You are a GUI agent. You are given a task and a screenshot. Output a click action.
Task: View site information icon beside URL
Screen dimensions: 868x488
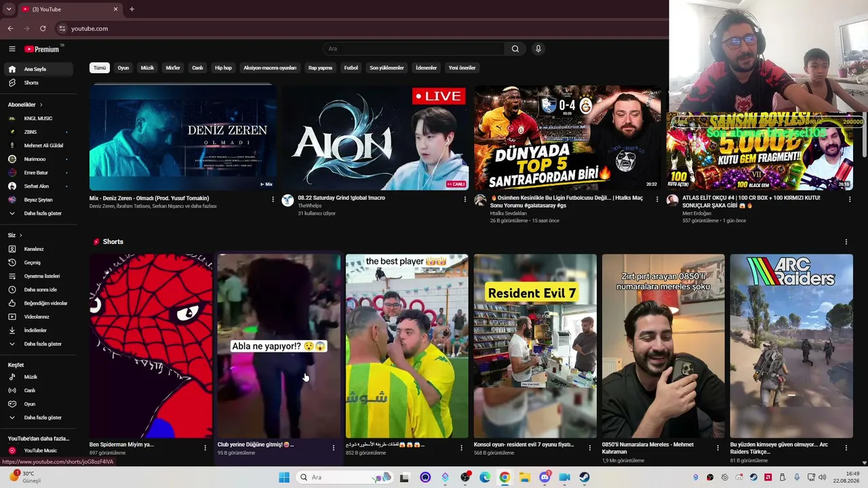click(62, 28)
